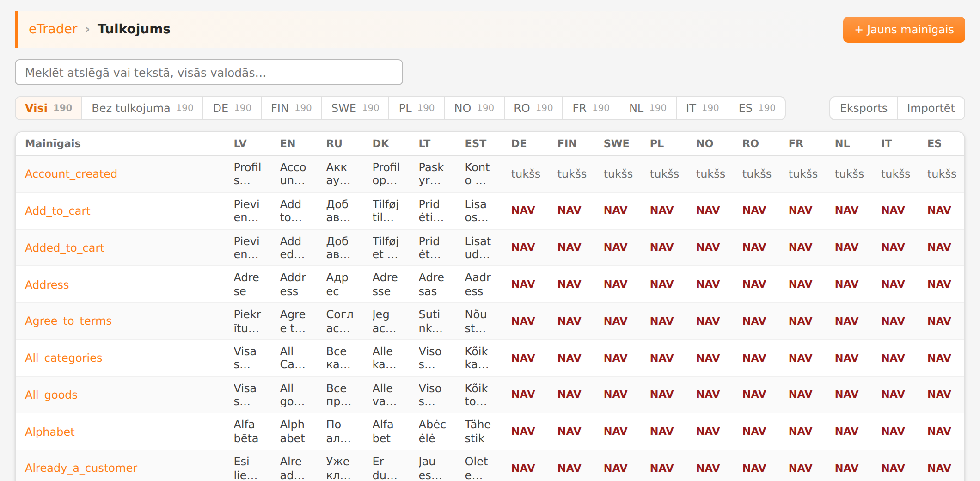Open the Alphabet variable link
The height and width of the screenshot is (481, 980).
click(x=50, y=432)
